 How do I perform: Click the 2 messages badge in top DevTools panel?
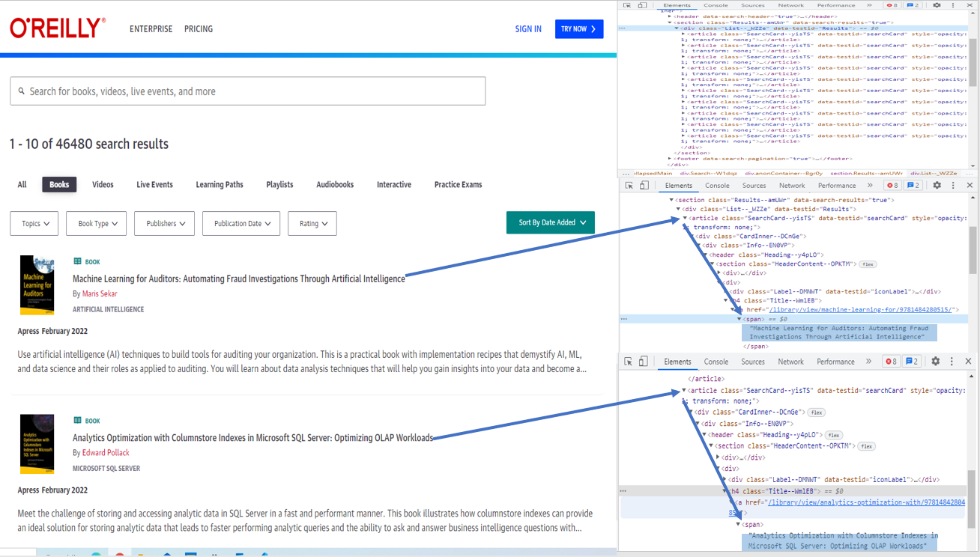pyautogui.click(x=913, y=5)
